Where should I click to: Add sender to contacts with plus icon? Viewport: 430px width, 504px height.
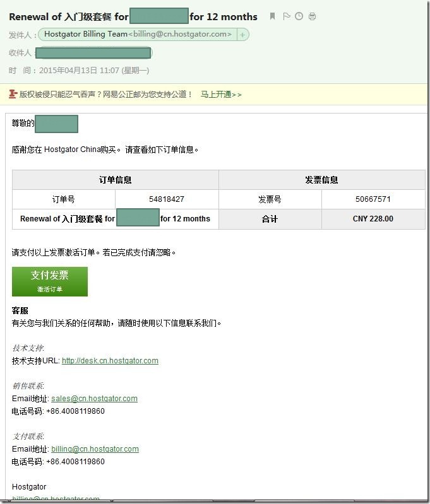242,35
